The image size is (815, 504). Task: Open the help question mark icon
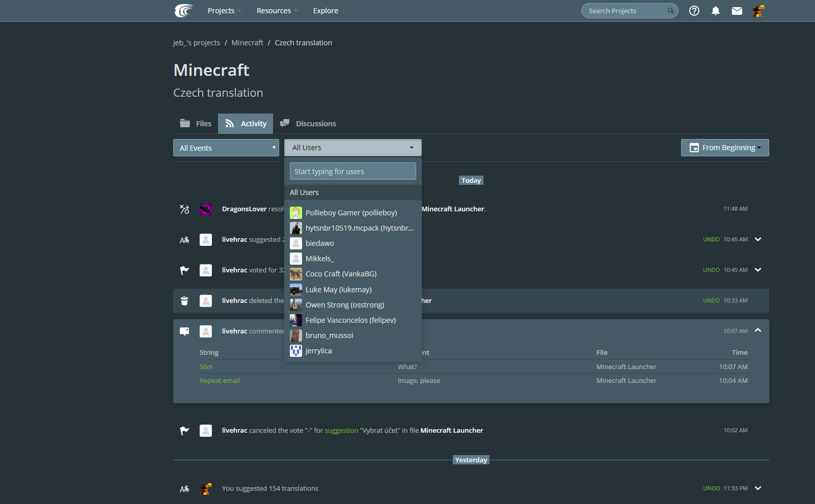coord(694,11)
